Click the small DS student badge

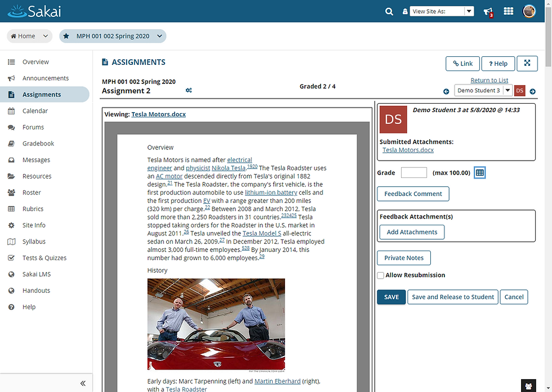[519, 91]
